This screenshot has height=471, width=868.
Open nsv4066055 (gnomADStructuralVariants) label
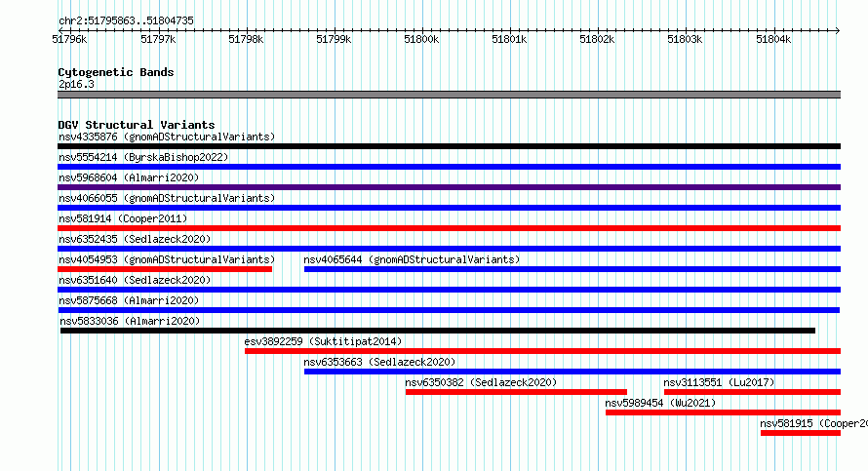(167, 198)
